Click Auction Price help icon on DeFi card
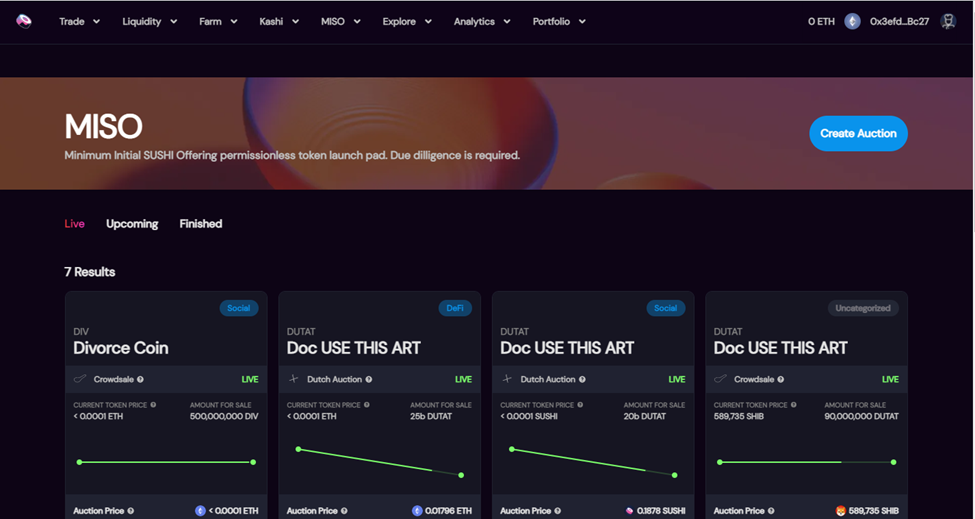975x519 pixels. (344, 511)
